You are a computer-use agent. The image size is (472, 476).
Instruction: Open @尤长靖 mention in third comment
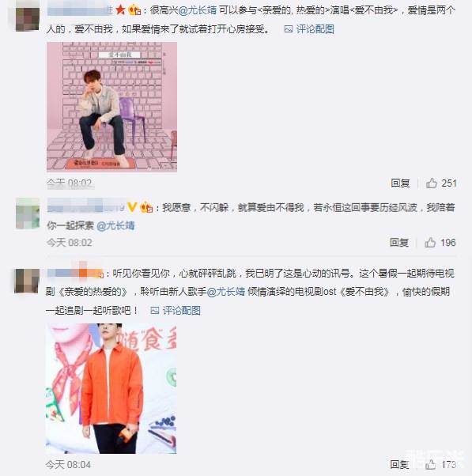click(x=226, y=292)
